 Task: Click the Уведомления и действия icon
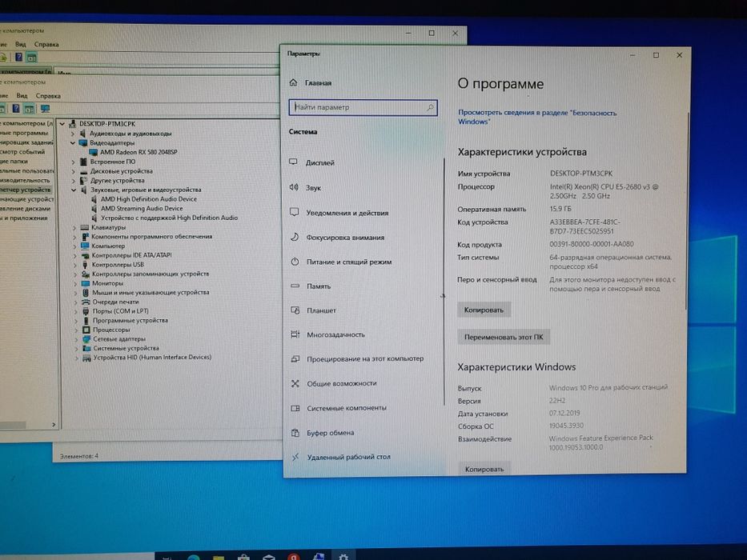(x=295, y=212)
